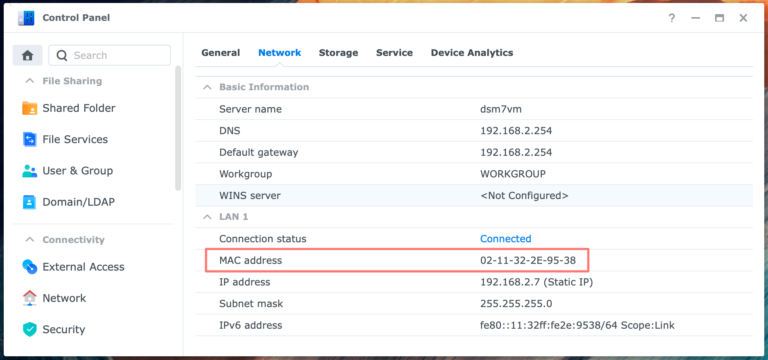Image resolution: width=768 pixels, height=360 pixels.
Task: Click the Subnet mask value 255.255.255.0
Action: point(516,304)
